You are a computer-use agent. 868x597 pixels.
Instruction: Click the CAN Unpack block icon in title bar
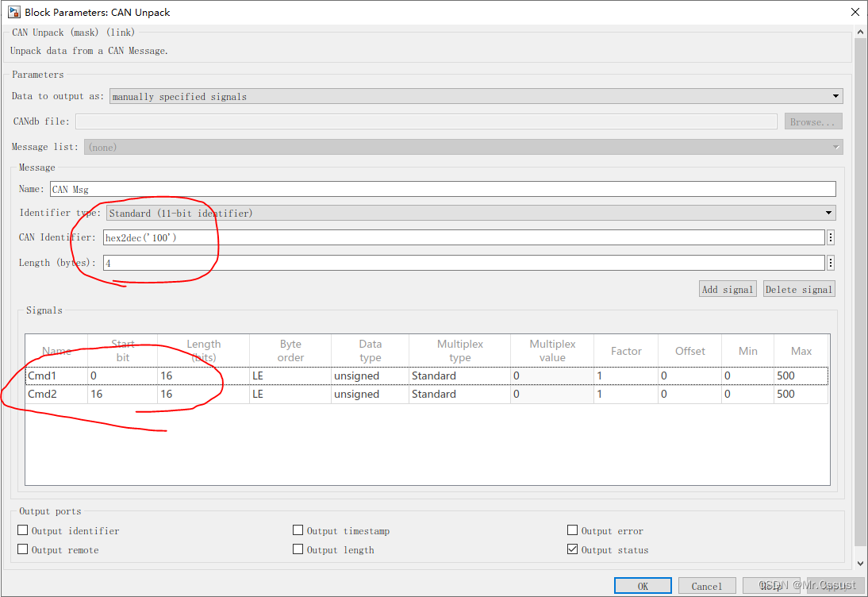(x=12, y=12)
